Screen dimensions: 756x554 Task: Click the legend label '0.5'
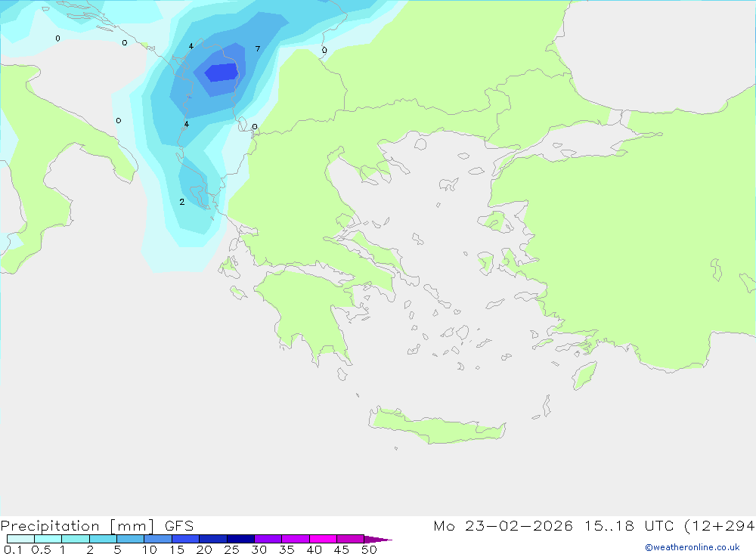click(41, 549)
